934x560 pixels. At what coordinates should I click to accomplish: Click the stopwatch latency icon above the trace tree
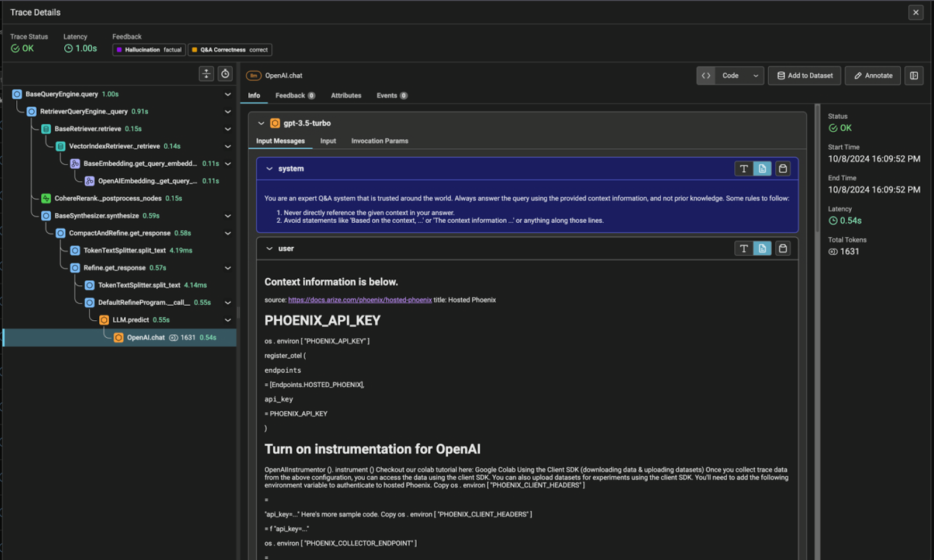224,73
